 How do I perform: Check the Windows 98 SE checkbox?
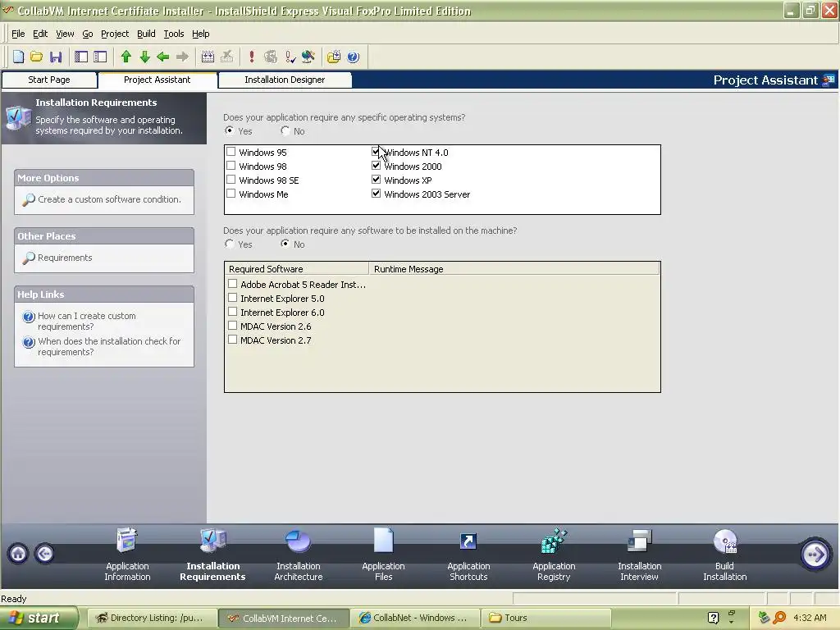coord(231,180)
